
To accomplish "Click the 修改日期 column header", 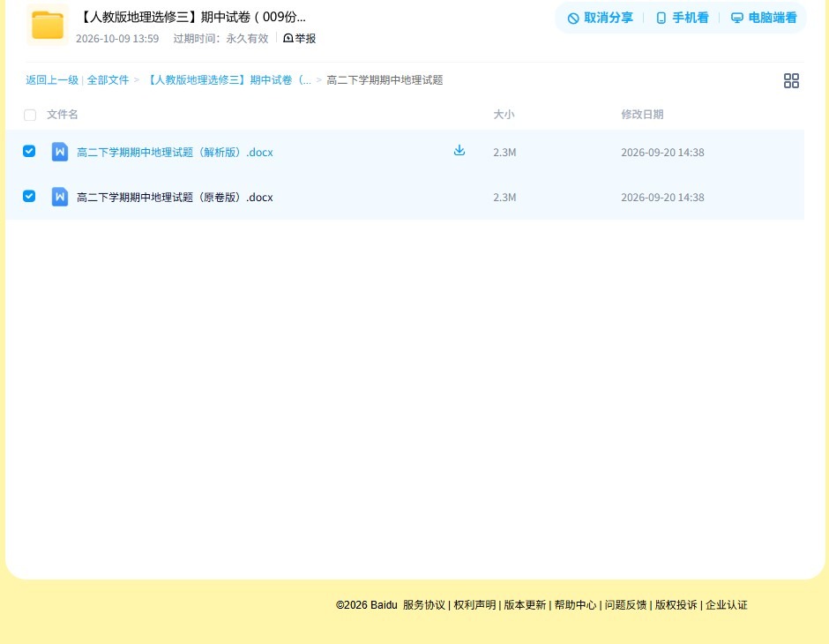I will [x=642, y=114].
